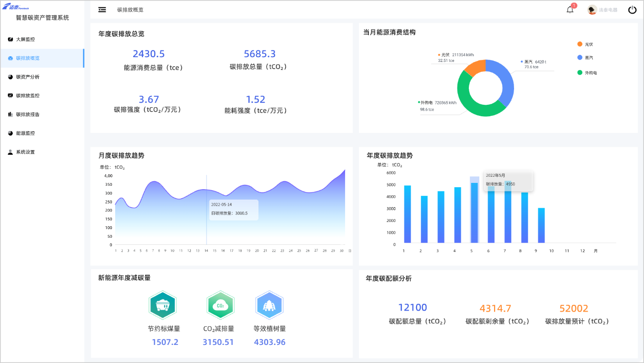Click the coal cart 节约标煤量 icon
This screenshot has height=363, width=644.
tap(162, 306)
